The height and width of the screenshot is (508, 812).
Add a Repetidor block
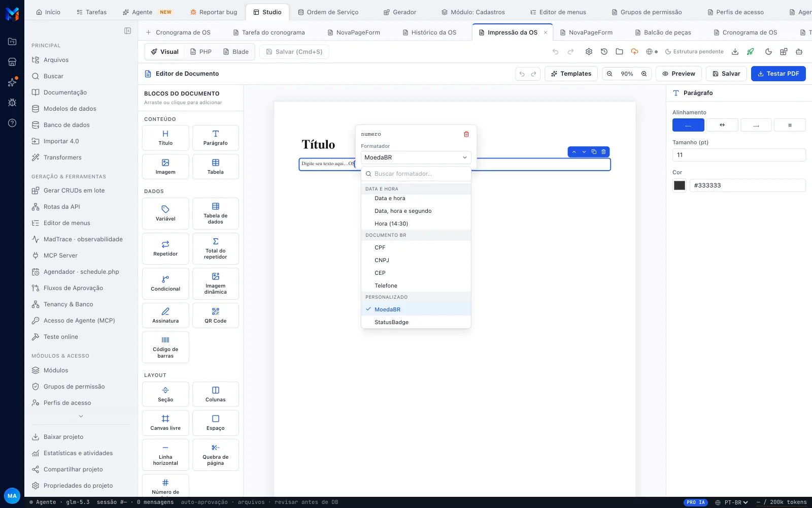pyautogui.click(x=165, y=248)
